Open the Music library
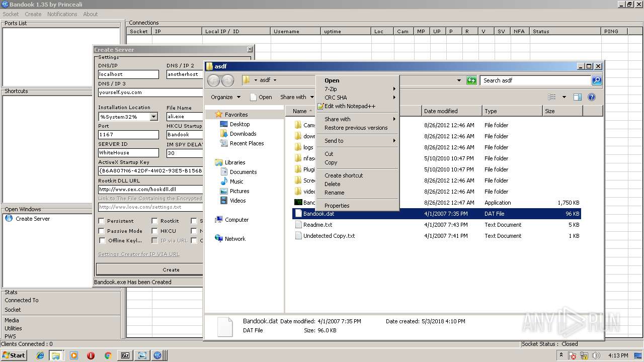The height and width of the screenshot is (362, 644). [236, 182]
